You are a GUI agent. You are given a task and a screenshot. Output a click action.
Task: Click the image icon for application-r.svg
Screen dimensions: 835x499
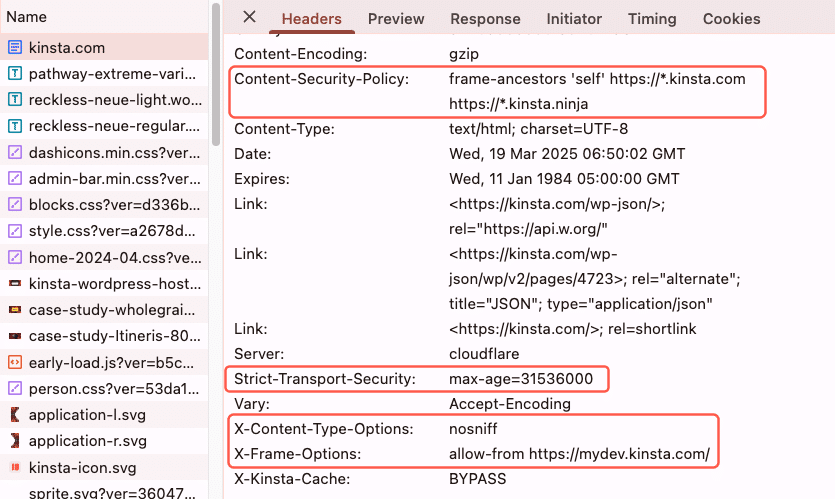(x=15, y=441)
